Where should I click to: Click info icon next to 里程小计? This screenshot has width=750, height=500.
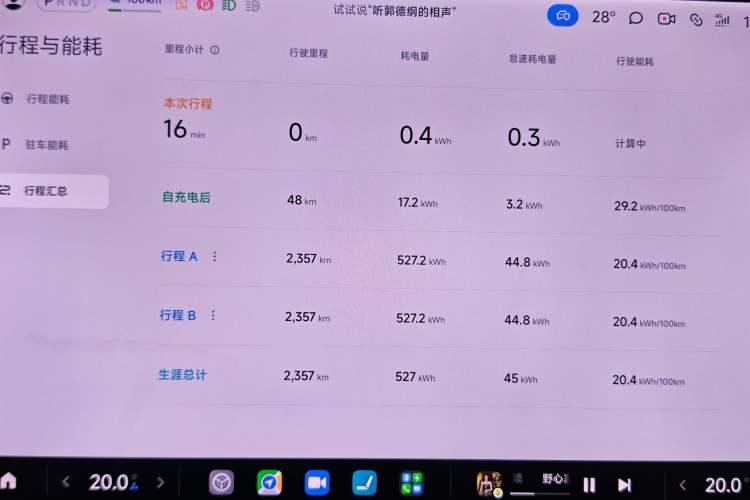point(215,49)
